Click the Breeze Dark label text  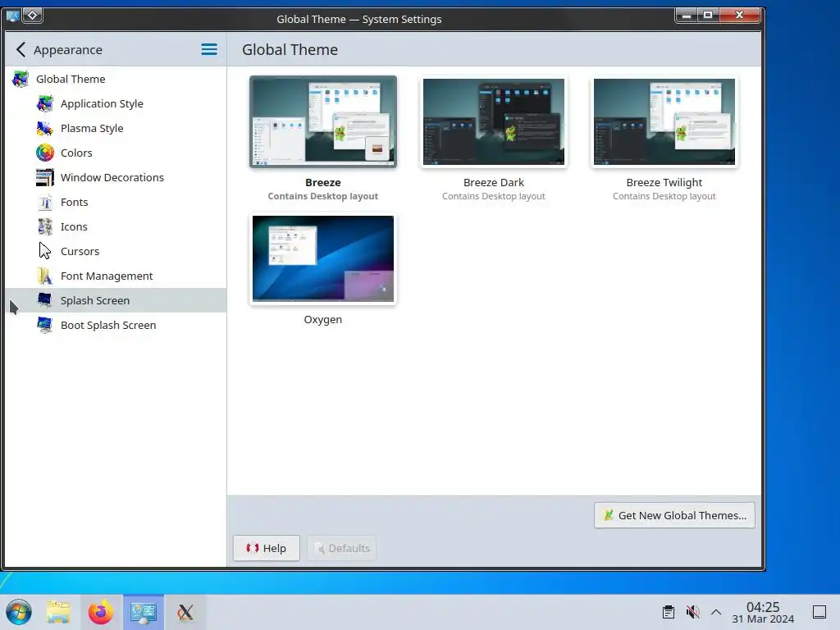click(x=493, y=183)
